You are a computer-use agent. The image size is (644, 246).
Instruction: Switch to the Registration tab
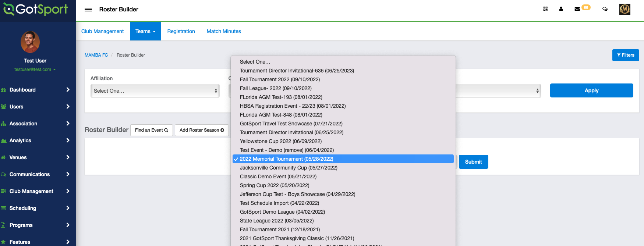pyautogui.click(x=181, y=31)
